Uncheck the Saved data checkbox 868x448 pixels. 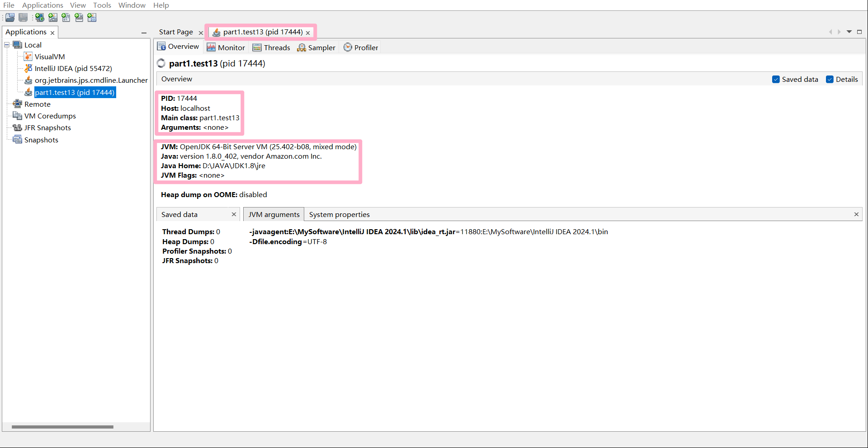(776, 80)
